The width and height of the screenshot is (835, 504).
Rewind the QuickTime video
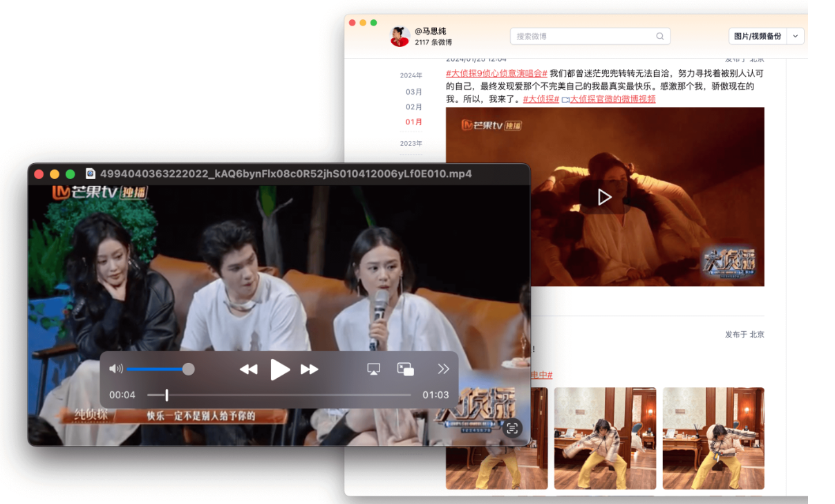249,369
